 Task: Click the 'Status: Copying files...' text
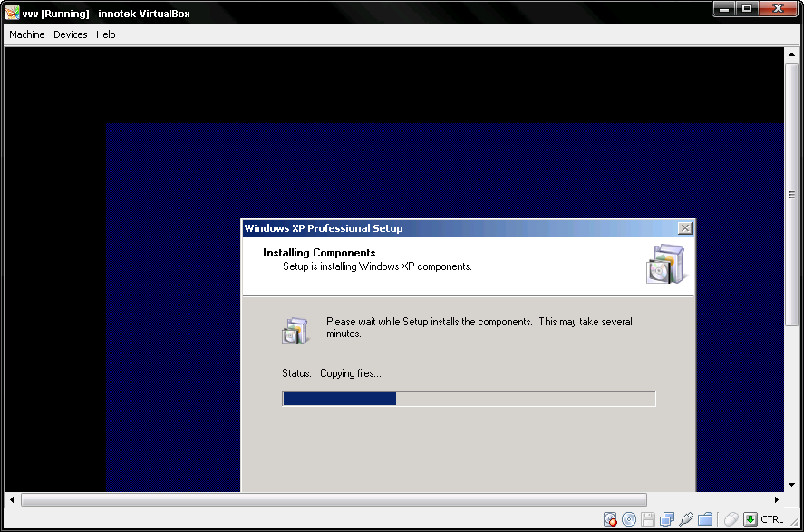click(331, 373)
